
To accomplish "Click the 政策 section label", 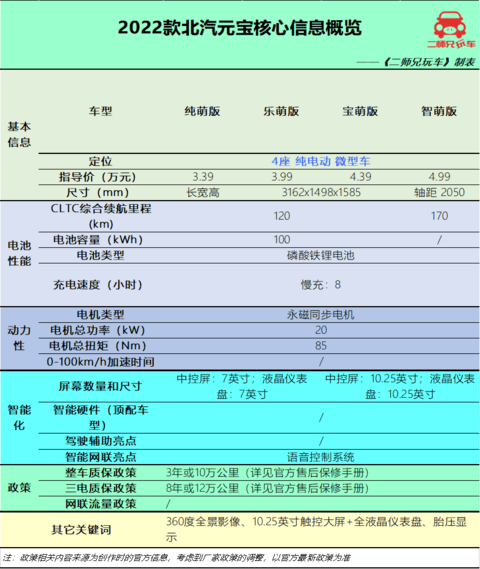I will click(19, 488).
